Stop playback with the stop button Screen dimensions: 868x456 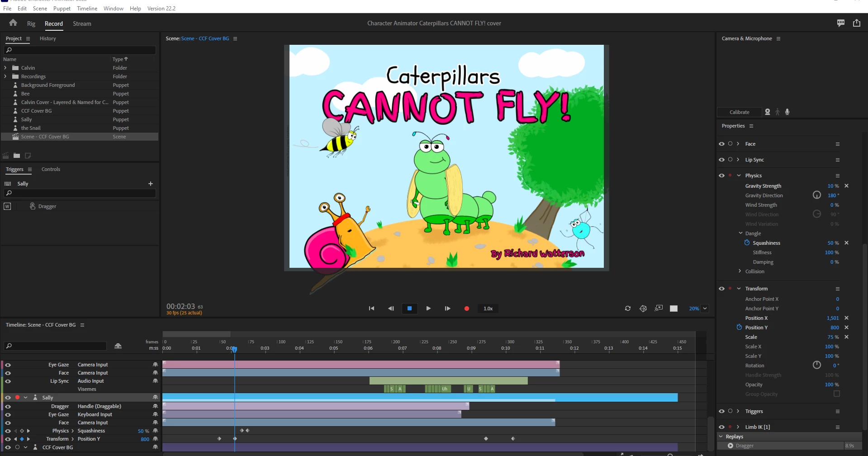coord(409,309)
